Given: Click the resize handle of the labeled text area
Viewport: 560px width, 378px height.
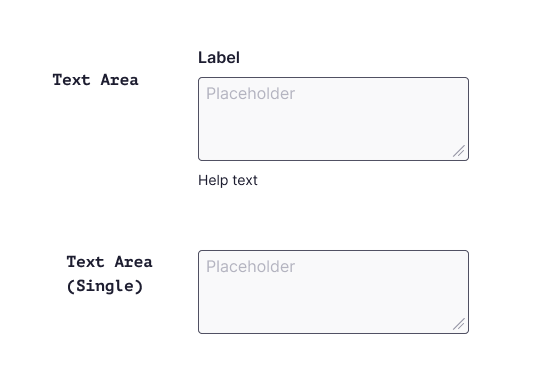Looking at the screenshot, I should [459, 151].
